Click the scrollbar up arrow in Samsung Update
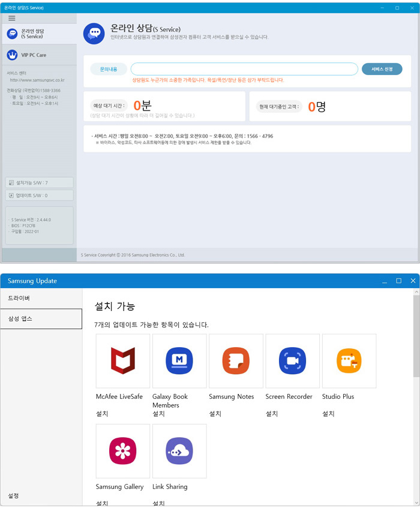Viewport: 420px width, 508px height. click(x=416, y=292)
